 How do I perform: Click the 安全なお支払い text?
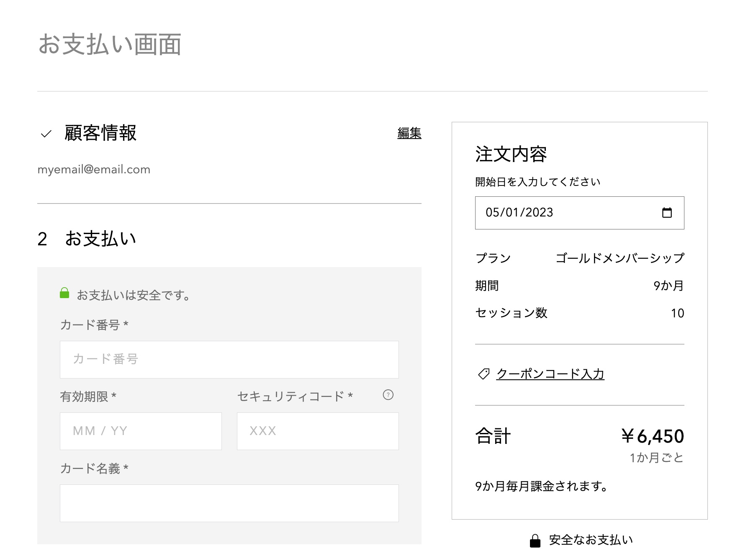[x=591, y=540]
